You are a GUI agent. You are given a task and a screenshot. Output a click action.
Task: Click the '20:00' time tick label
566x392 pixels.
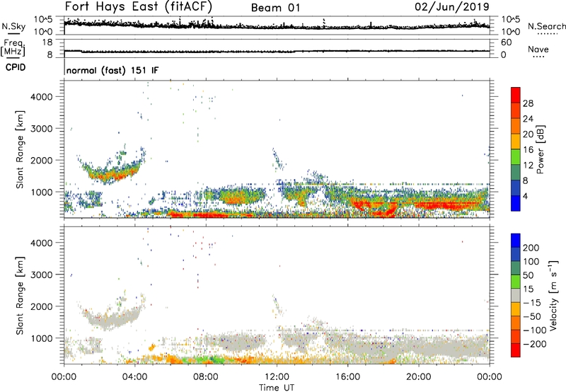418,377
